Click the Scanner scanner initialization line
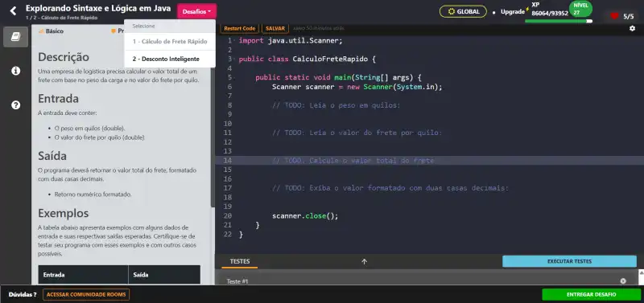The width and height of the screenshot is (644, 303). (x=357, y=87)
